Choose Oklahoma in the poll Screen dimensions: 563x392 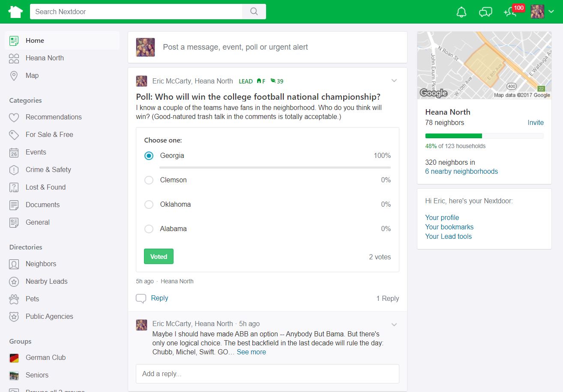coord(149,205)
